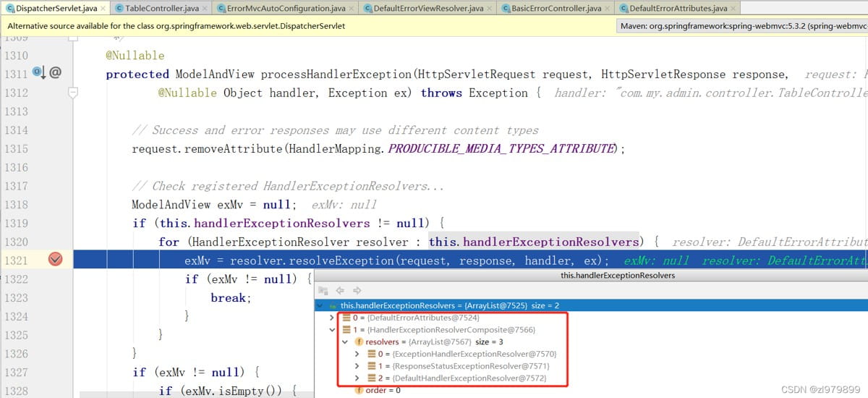Image resolution: width=868 pixels, height=398 pixels.
Task: Click the processHandlerException method name
Action: [336, 74]
